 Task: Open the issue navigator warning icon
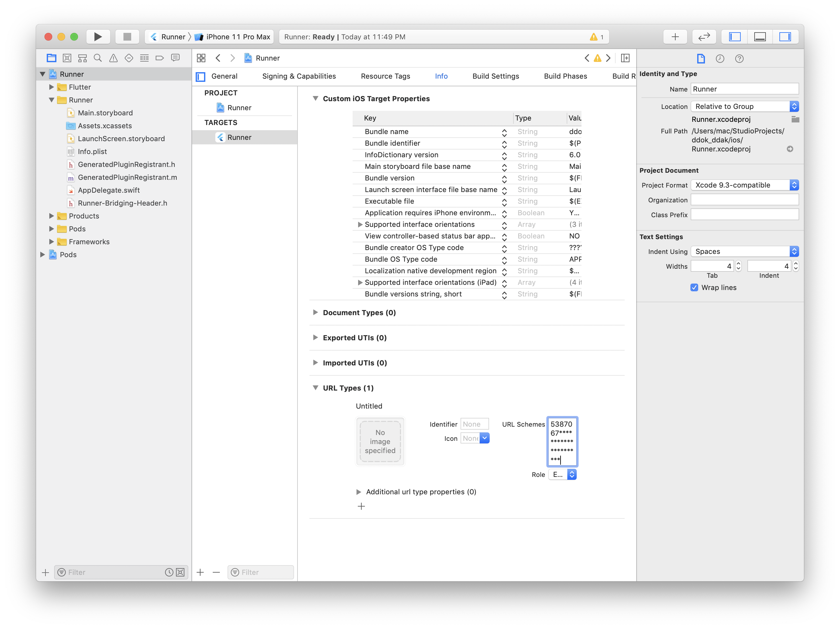pyautogui.click(x=113, y=58)
